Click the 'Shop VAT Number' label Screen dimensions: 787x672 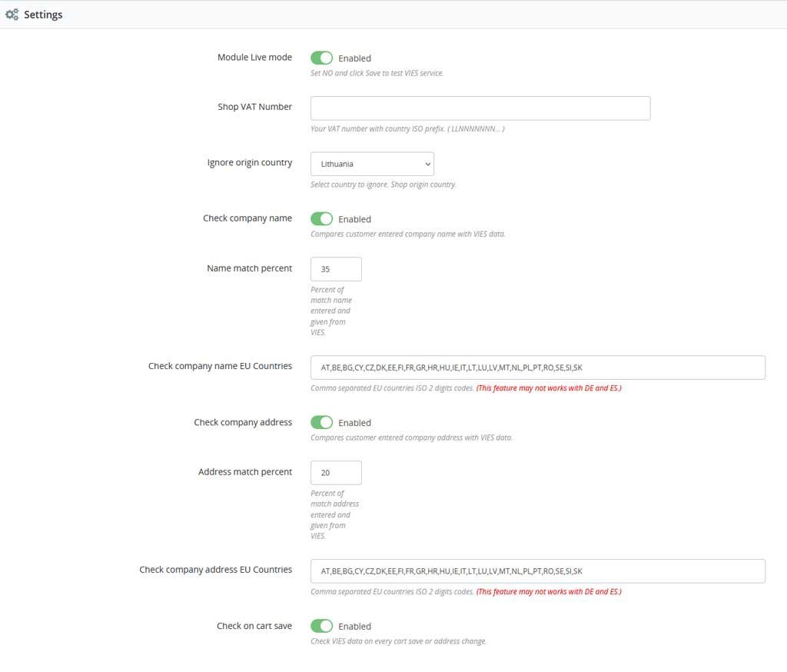pyautogui.click(x=254, y=106)
